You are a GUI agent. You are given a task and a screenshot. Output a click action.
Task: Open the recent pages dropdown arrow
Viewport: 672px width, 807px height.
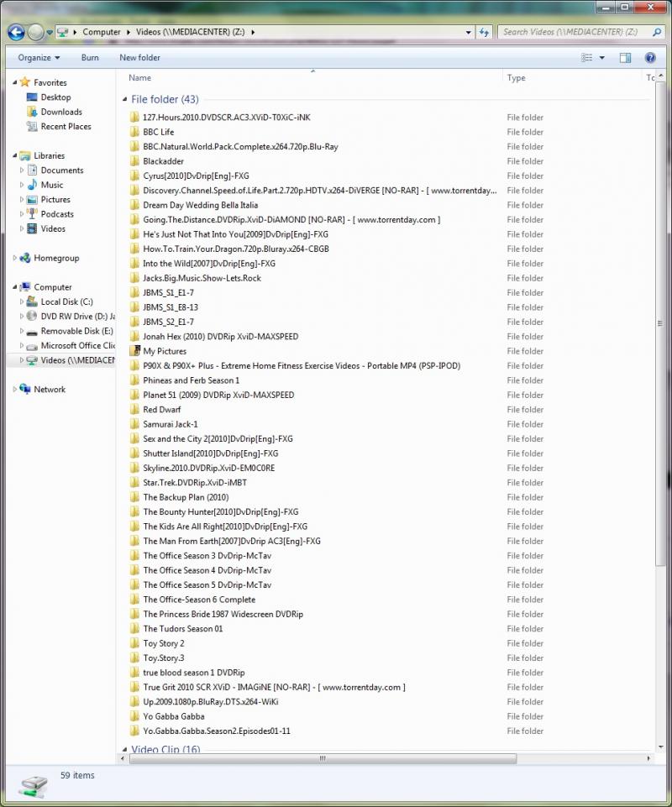point(50,32)
